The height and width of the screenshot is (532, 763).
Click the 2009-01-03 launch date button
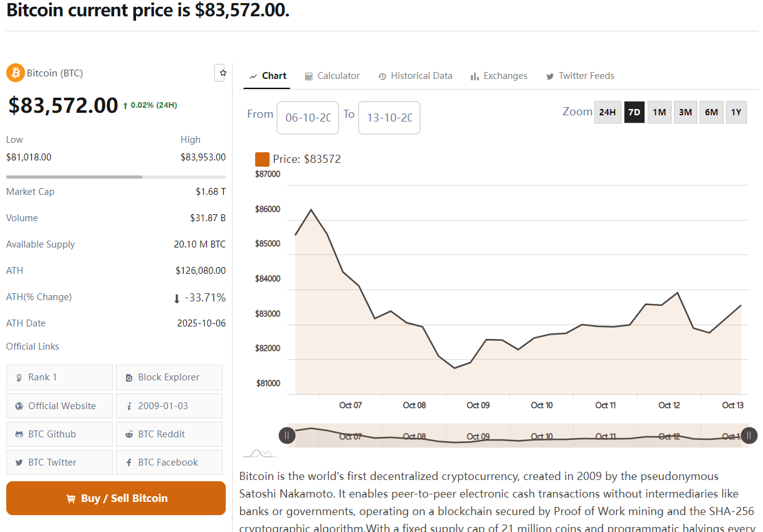(x=169, y=406)
